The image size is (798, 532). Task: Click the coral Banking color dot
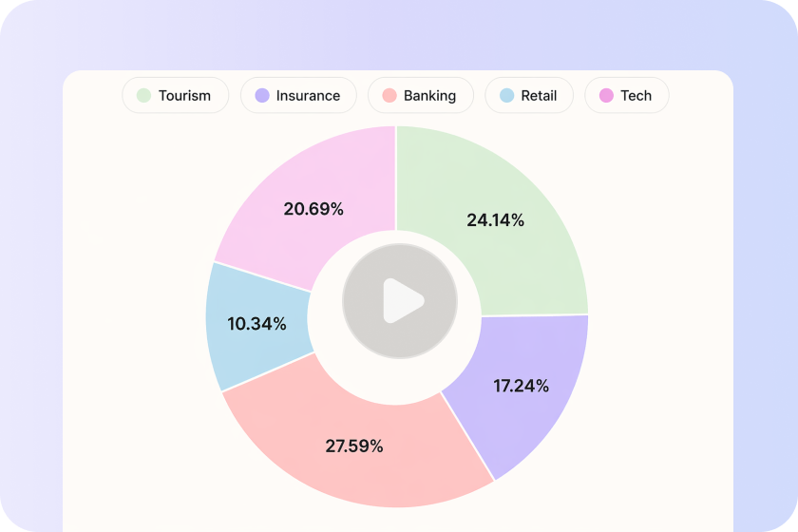[389, 95]
